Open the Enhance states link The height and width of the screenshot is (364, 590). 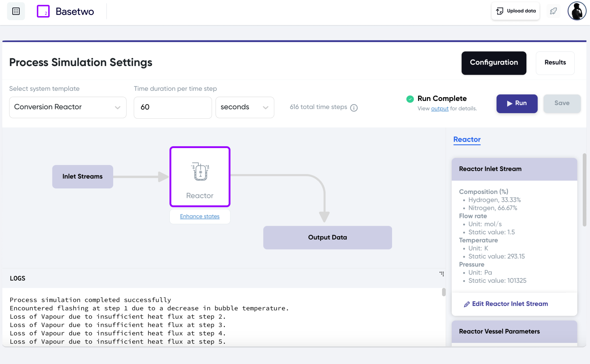pos(200,216)
